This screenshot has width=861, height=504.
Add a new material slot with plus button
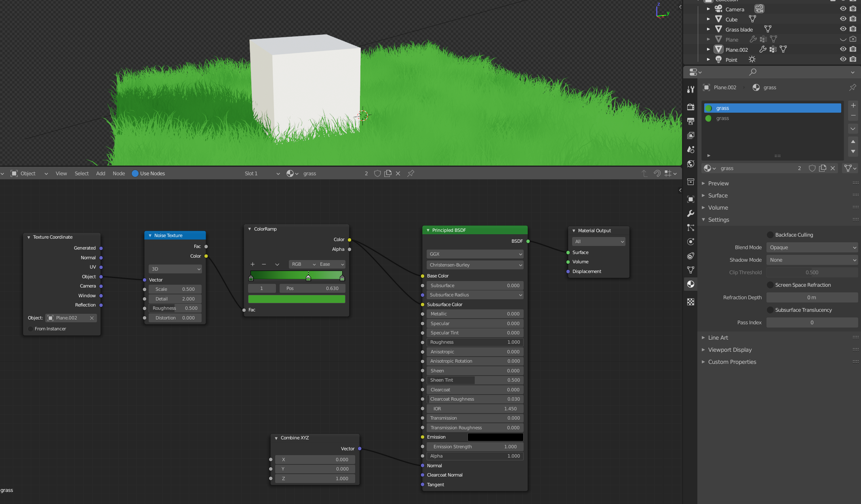(x=853, y=105)
